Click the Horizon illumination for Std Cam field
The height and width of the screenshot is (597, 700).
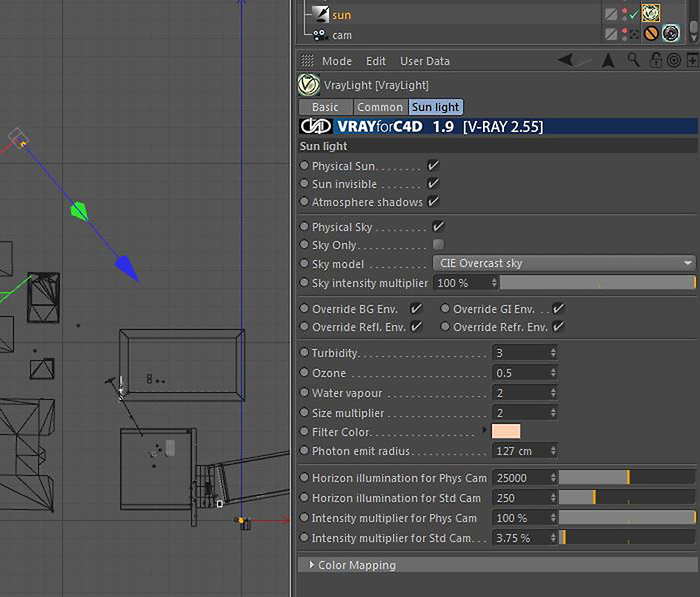[x=524, y=497]
